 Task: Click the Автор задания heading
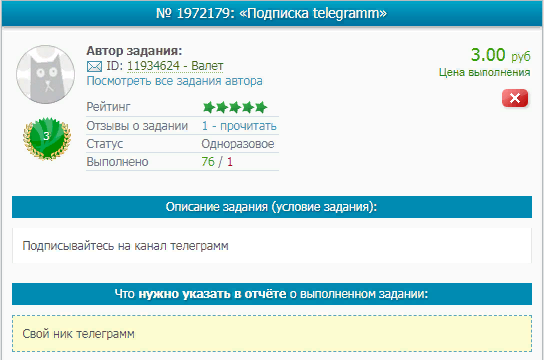click(134, 51)
